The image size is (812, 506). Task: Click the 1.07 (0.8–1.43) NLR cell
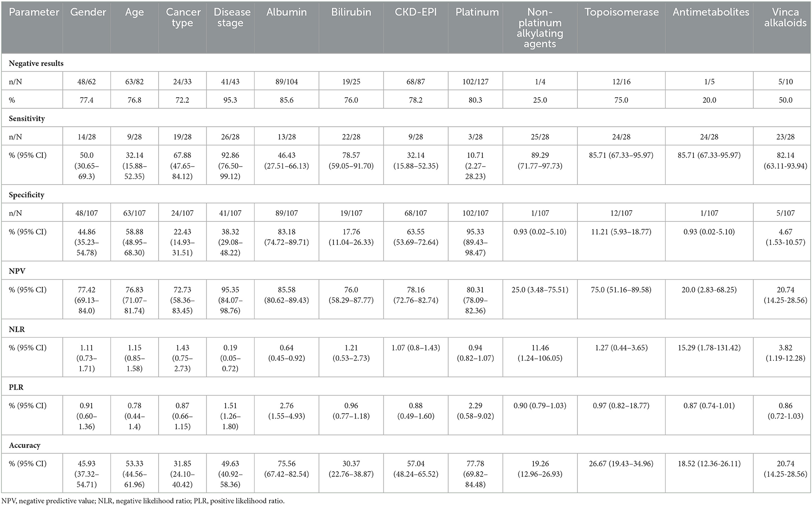point(416,357)
